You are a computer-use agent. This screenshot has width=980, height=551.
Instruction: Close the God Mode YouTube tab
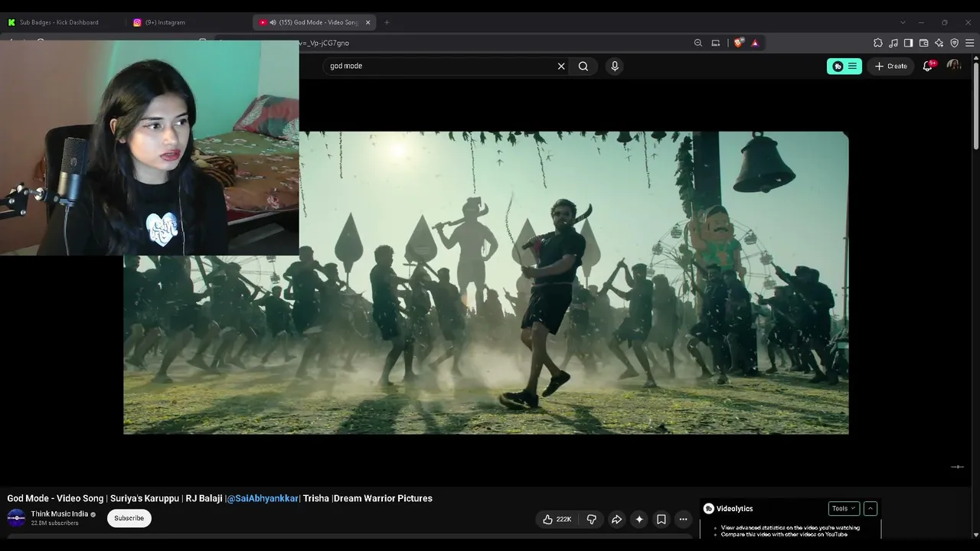click(x=367, y=22)
